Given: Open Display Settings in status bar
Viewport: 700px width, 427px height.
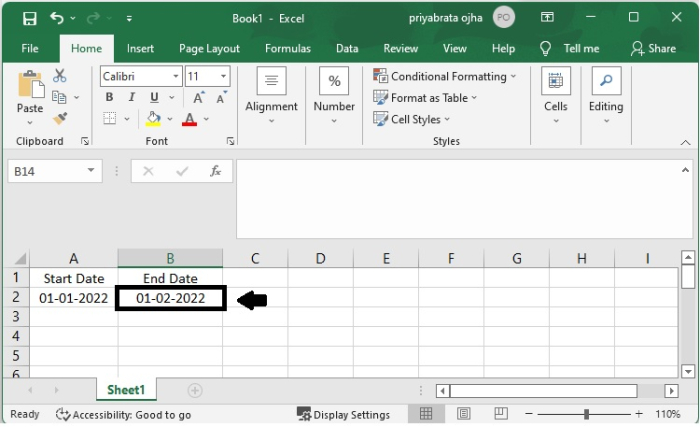Looking at the screenshot, I should 343,415.
